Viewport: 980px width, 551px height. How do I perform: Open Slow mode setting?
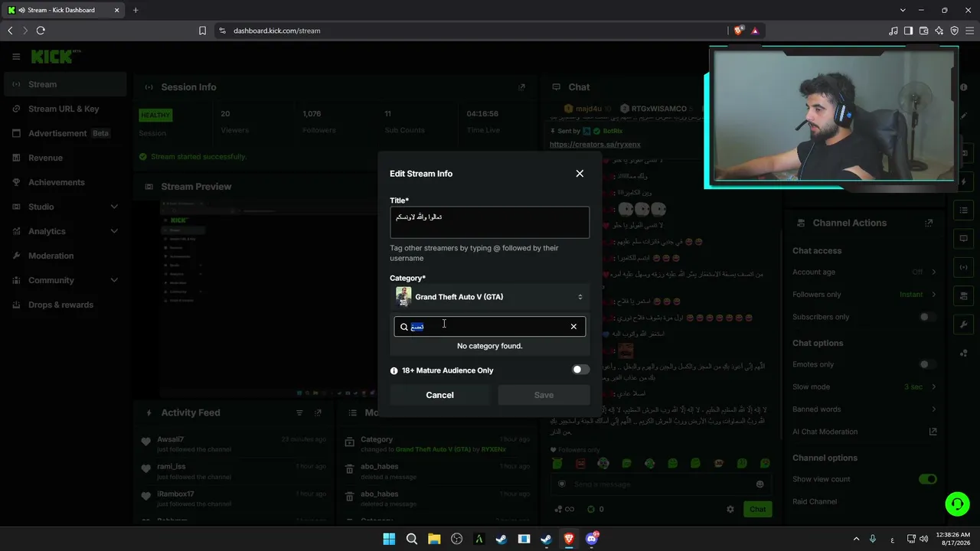[864, 386]
